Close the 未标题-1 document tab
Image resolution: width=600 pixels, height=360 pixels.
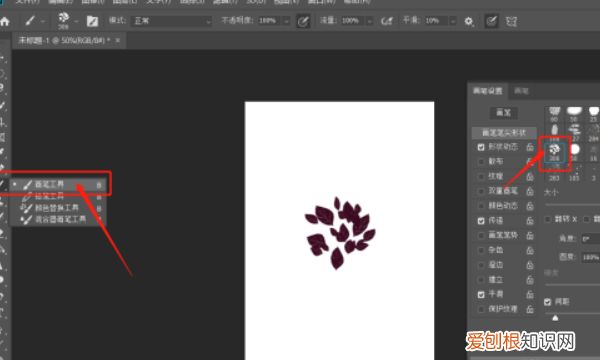[x=117, y=40]
